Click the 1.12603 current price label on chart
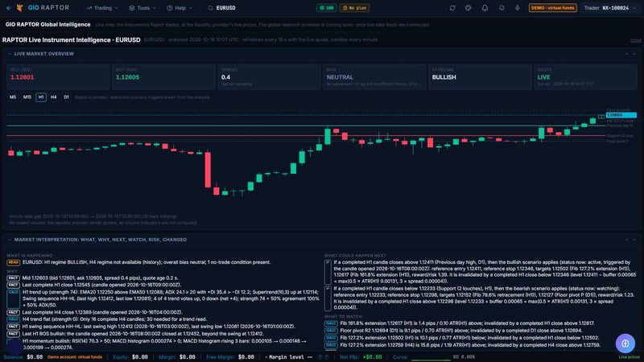This screenshot has width=644, height=362. 621,115
